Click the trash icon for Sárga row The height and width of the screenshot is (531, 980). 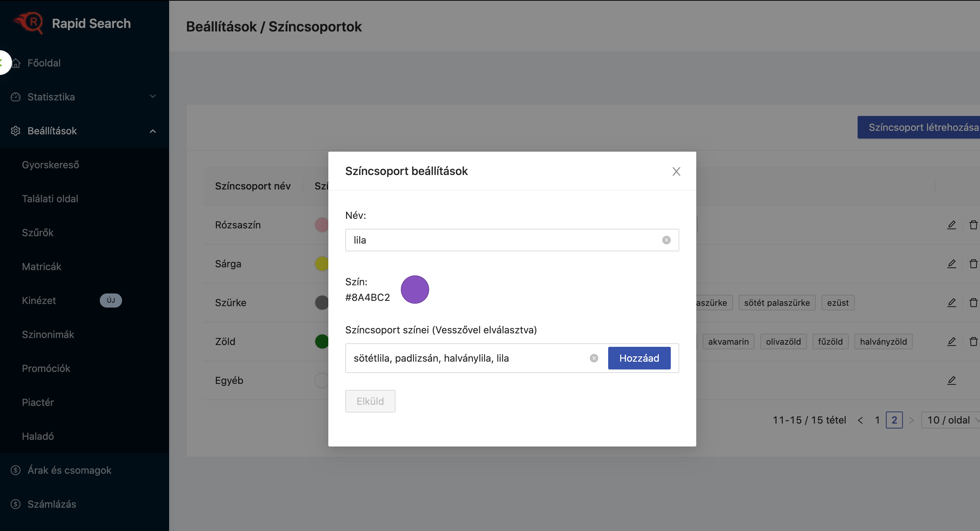[x=973, y=264]
